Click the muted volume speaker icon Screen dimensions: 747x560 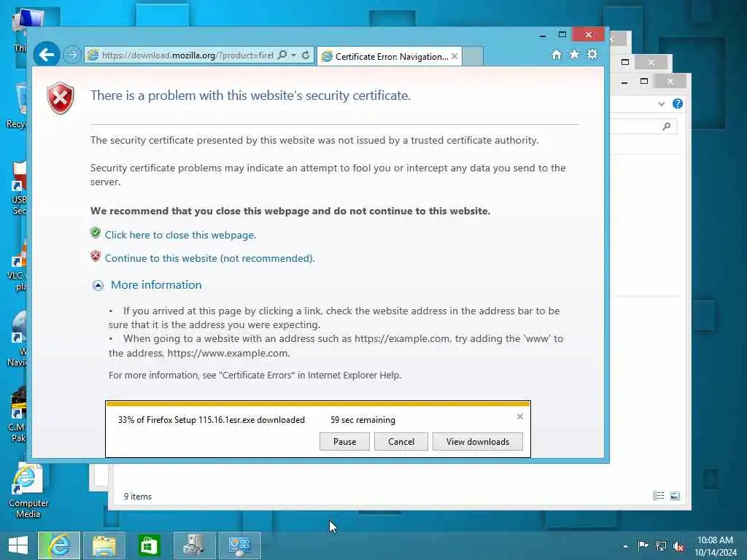[678, 546]
